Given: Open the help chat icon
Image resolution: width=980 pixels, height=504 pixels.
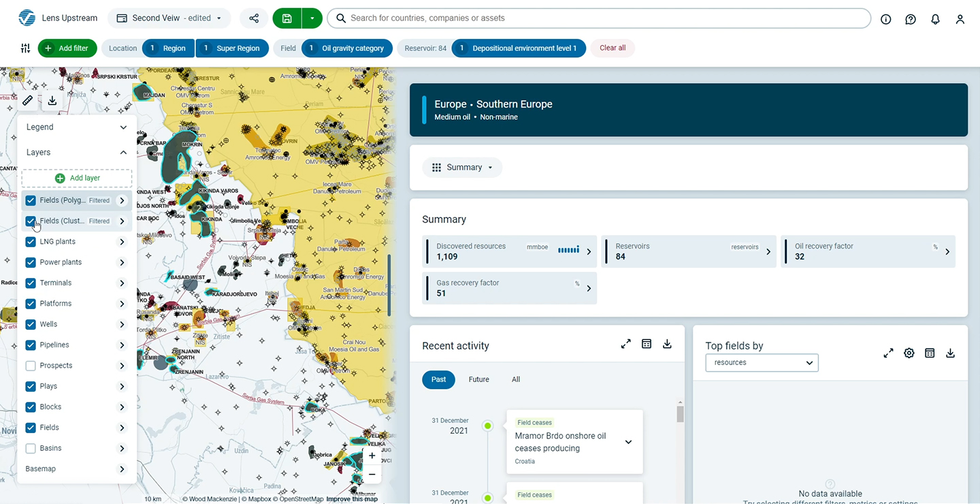Looking at the screenshot, I should tap(911, 19).
